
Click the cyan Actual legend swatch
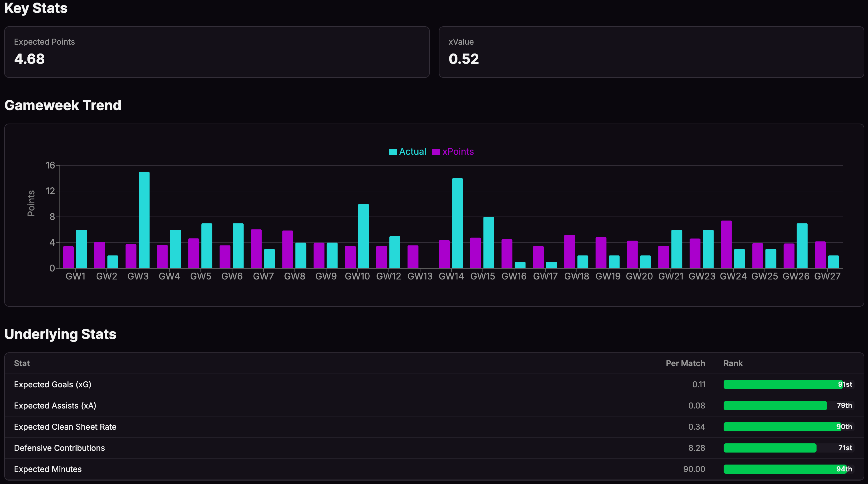[x=393, y=152]
